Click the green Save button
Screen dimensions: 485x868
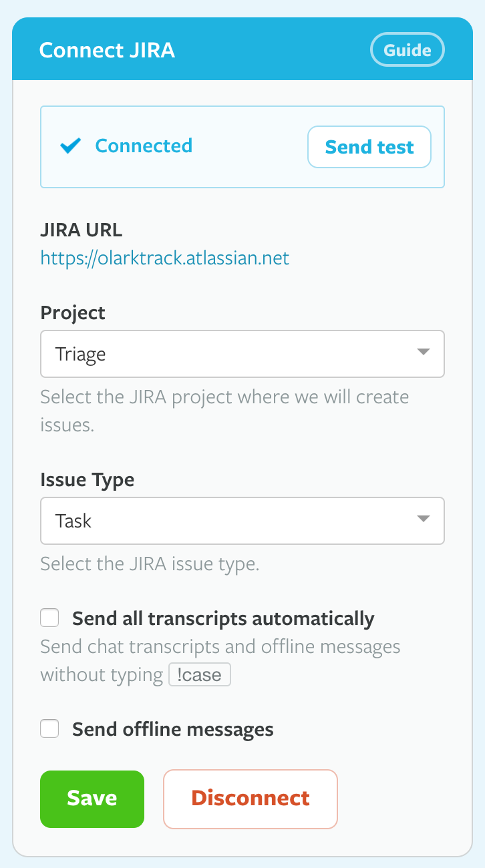(92, 799)
